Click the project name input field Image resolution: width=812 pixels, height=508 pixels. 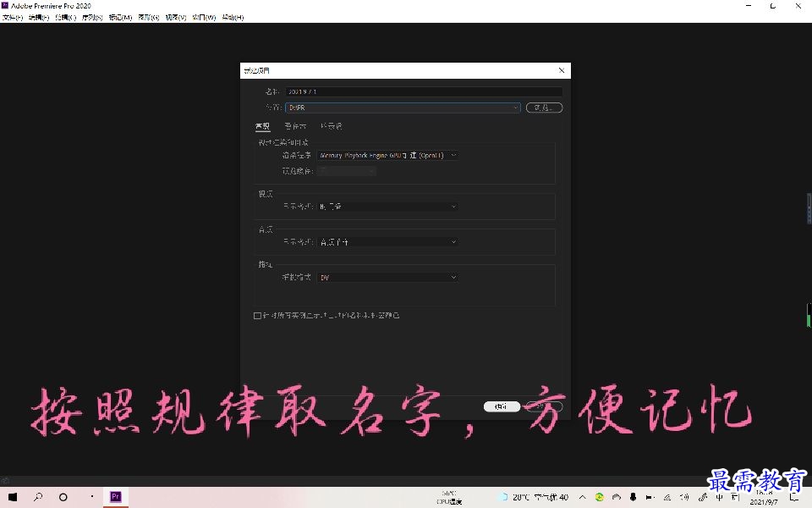[x=424, y=91]
